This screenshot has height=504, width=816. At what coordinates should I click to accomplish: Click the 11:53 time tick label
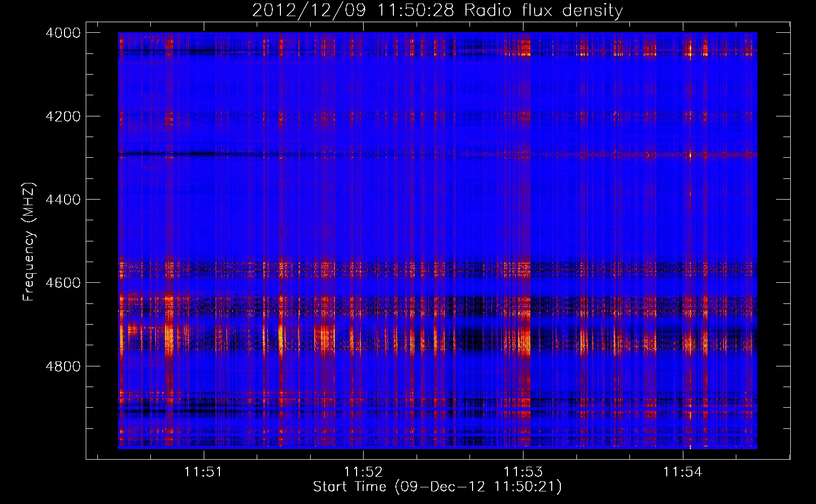(x=523, y=472)
